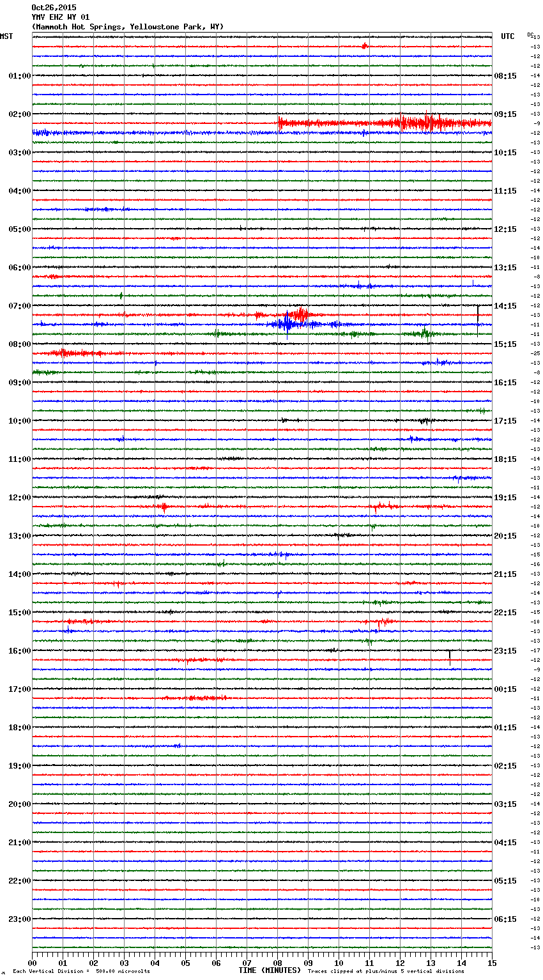Click the large red seismic event after 02:00
This screenshot has width=543, height=980.
(x=385, y=123)
